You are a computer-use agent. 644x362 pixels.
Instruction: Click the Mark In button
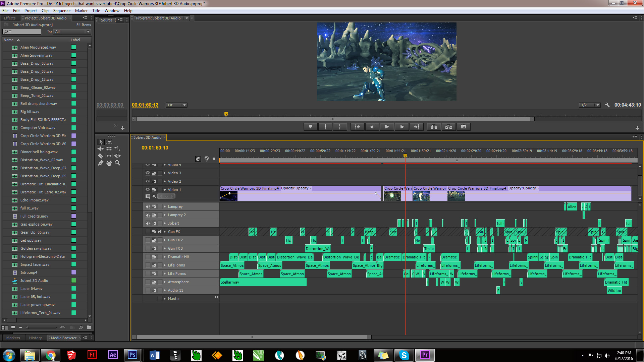(325, 127)
